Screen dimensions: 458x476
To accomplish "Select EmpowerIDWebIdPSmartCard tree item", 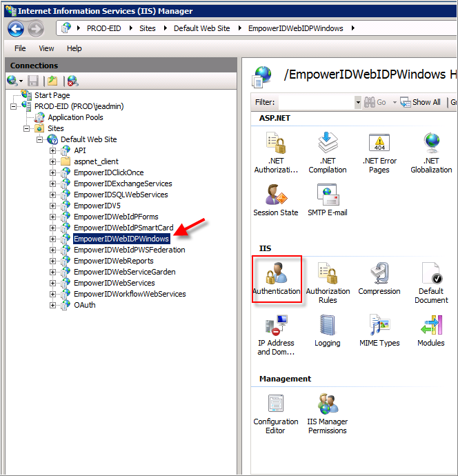I will pos(123,228).
